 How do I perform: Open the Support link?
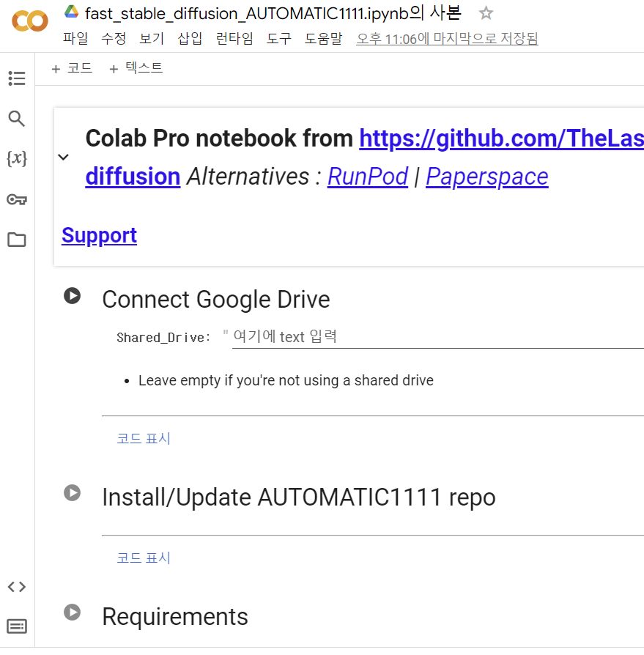[x=99, y=236]
